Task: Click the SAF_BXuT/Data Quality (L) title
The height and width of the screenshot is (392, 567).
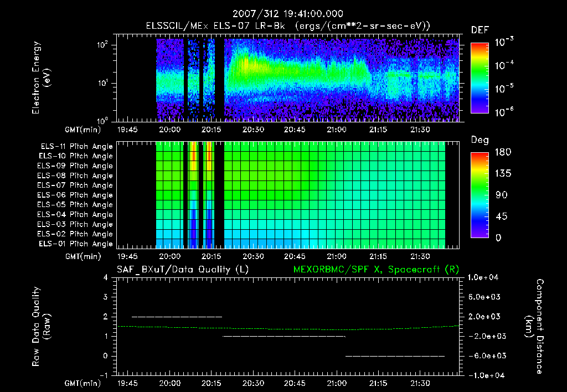Action: pos(183,270)
